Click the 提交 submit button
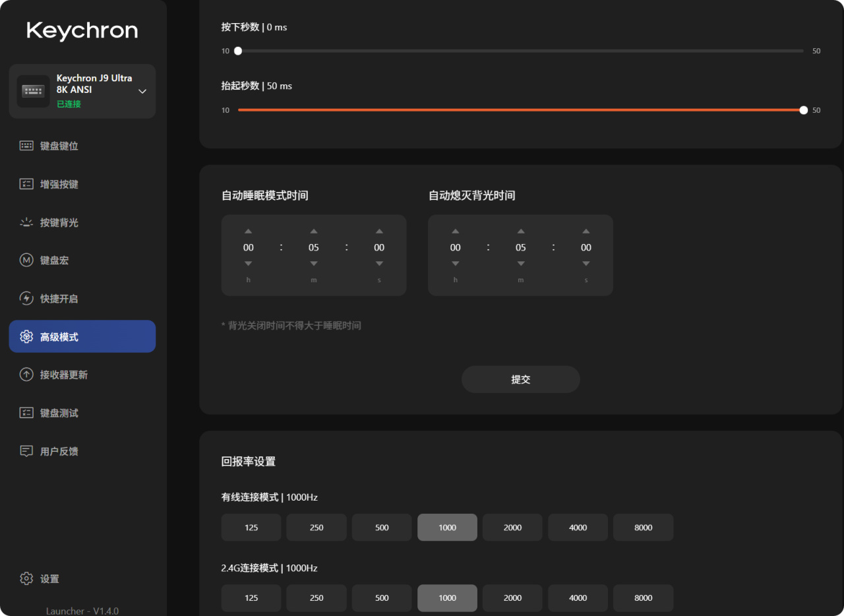844x616 pixels. [521, 379]
